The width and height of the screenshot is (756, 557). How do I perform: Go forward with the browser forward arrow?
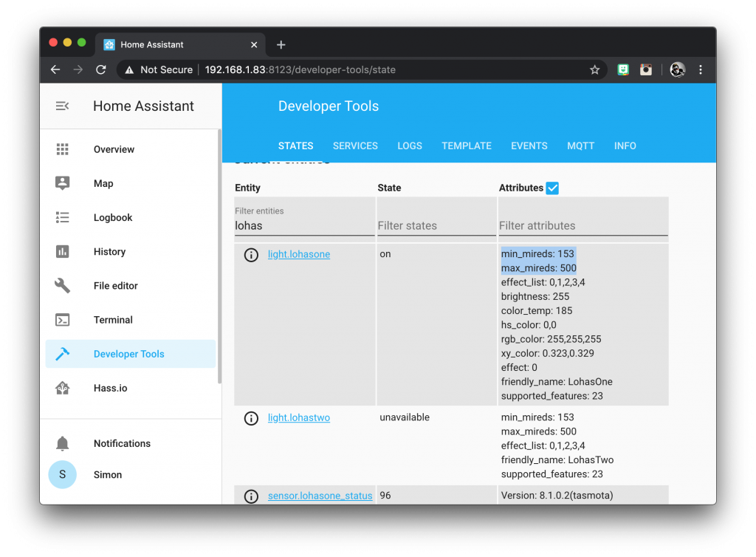78,70
